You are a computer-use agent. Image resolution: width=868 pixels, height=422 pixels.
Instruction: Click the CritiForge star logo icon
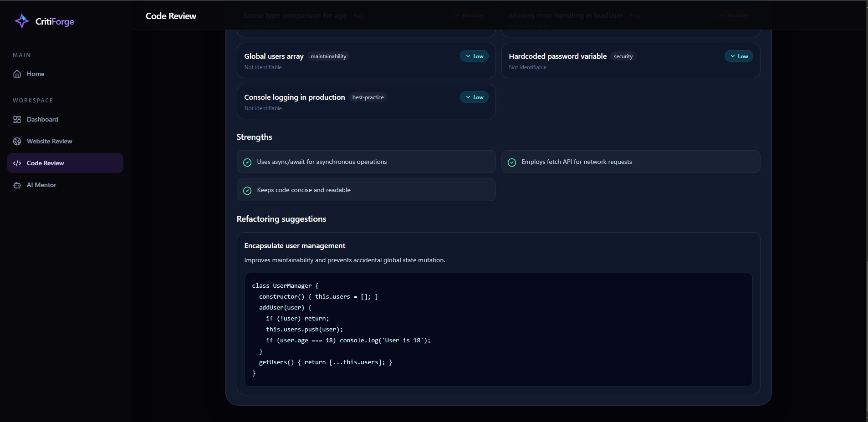click(x=21, y=21)
